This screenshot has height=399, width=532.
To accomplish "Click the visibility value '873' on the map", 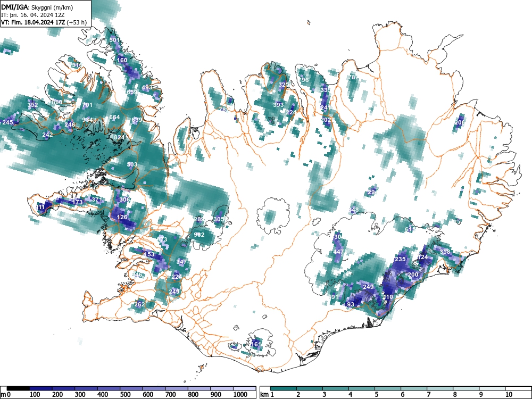I will (x=162, y=239).
